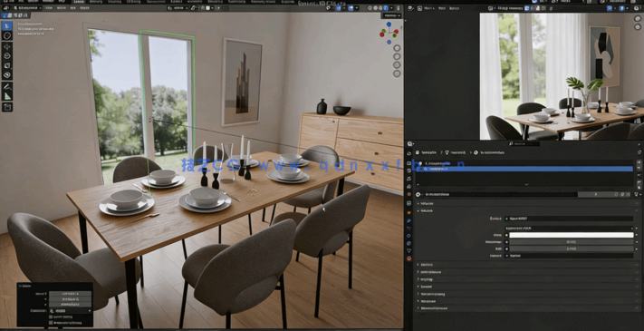Open 3D viewport editor type menu
Image resolution: width=644 pixels, height=331 pixels.
[6, 8]
